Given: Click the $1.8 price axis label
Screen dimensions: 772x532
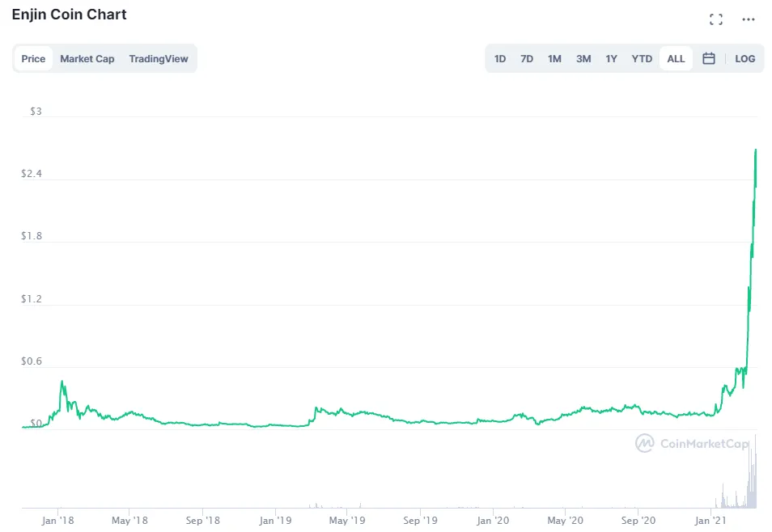Looking at the screenshot, I should click(31, 236).
